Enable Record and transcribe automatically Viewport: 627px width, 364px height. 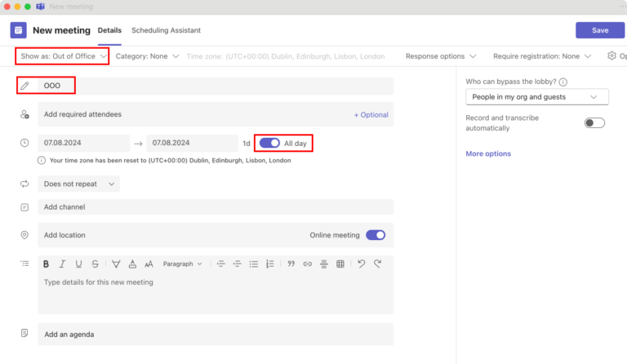[x=594, y=123]
